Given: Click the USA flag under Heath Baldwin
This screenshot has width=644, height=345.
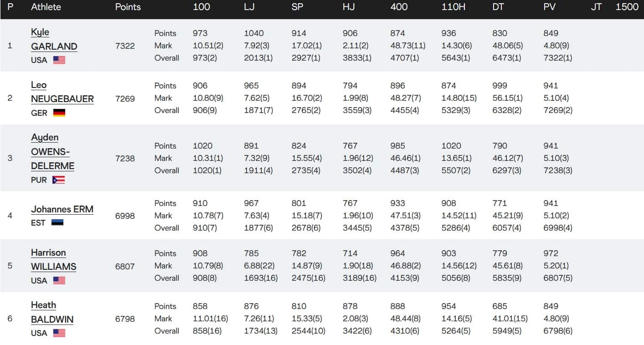Looking at the screenshot, I should [x=59, y=333].
